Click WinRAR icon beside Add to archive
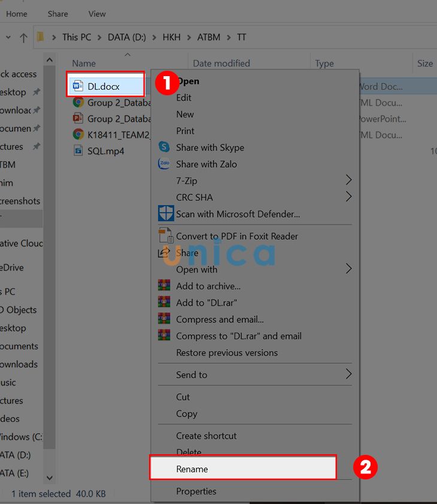The image size is (437, 504). tap(164, 285)
